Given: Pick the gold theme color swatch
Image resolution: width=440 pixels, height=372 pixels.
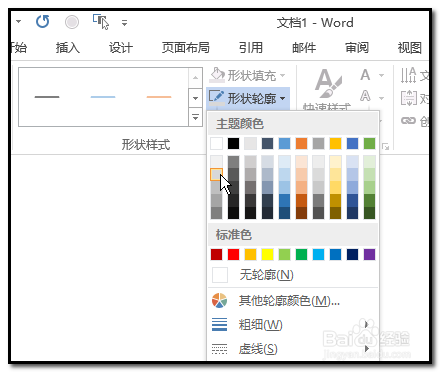Looking at the screenshot, I should pyautogui.click(x=335, y=144).
